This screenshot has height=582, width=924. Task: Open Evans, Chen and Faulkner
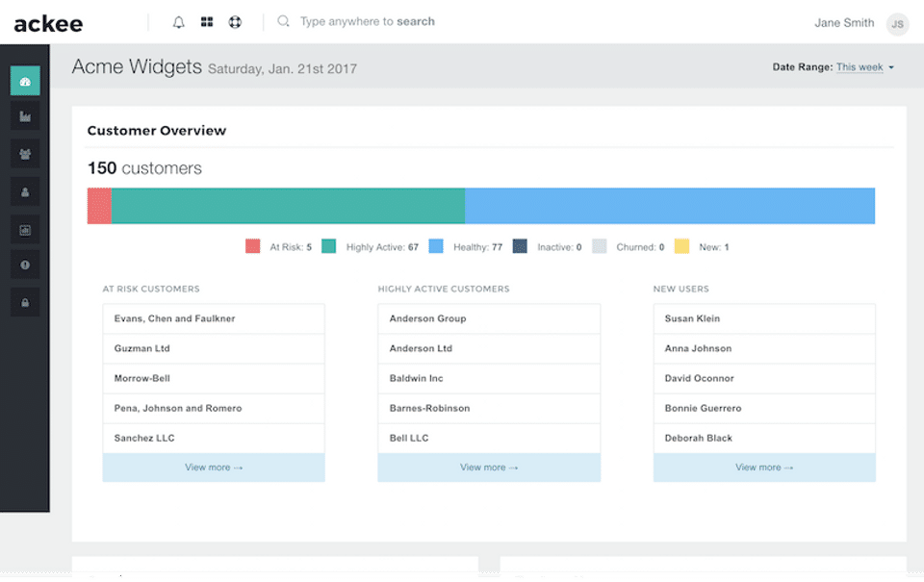click(x=214, y=318)
